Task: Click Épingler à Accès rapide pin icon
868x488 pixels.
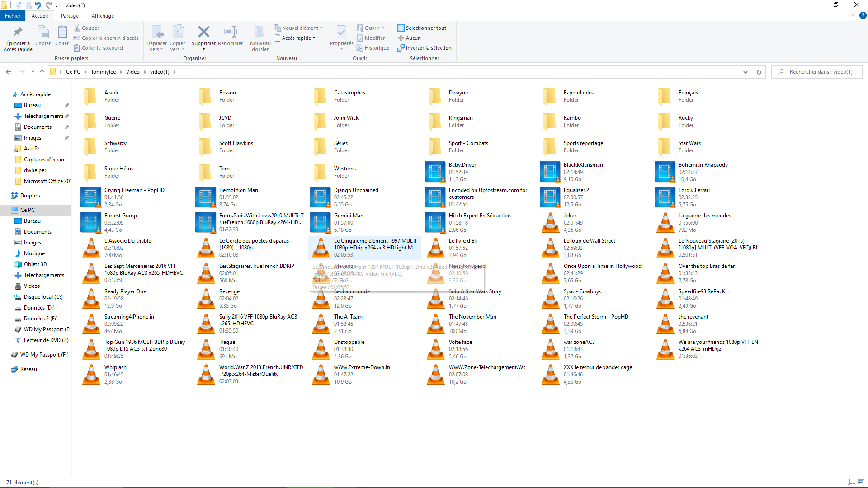Action: click(x=18, y=33)
